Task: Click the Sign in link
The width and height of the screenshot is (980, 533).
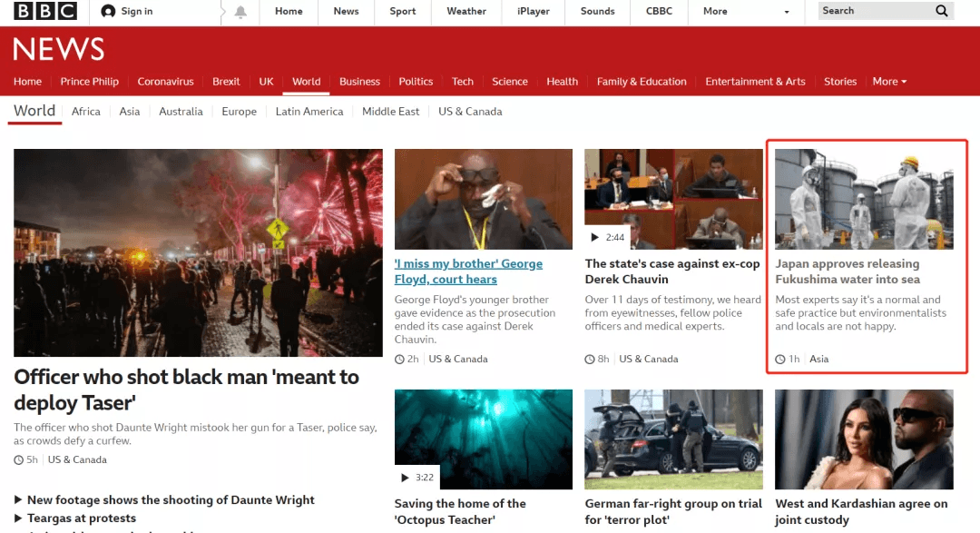Action: click(137, 11)
